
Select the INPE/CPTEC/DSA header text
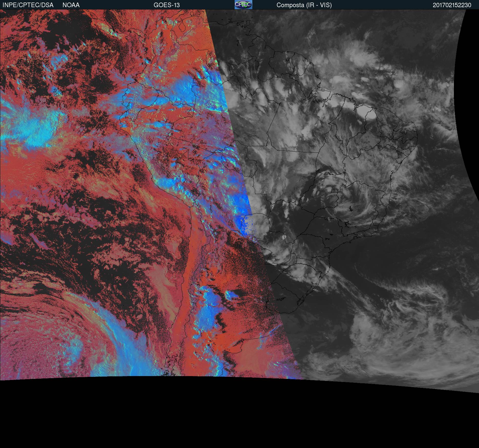[28, 5]
